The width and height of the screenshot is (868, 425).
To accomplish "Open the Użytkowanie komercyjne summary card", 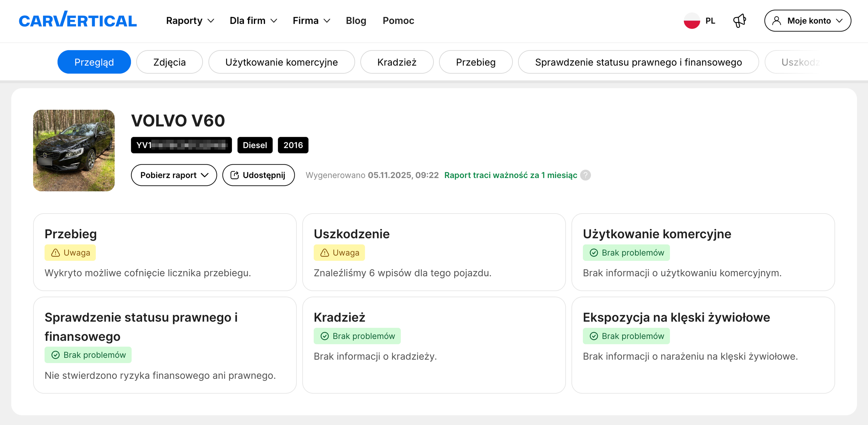I will click(703, 252).
